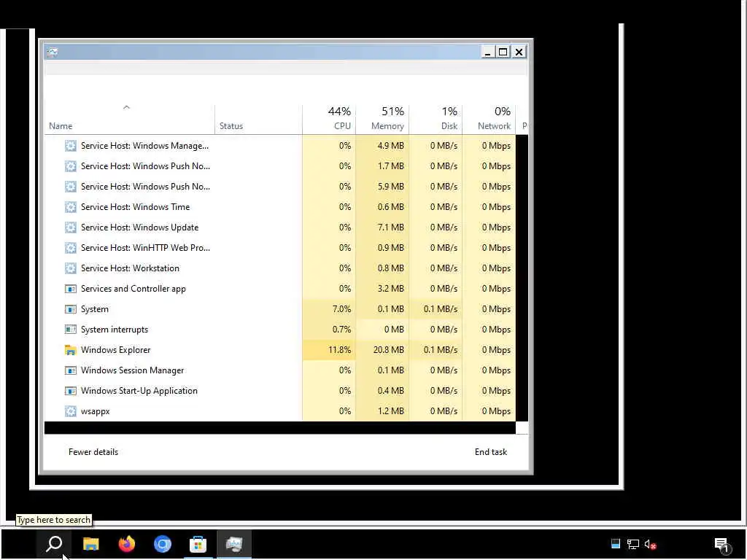Click 11.8% CPU value of Windows Explorer
Viewport: 747px width, 560px height.
pos(339,350)
